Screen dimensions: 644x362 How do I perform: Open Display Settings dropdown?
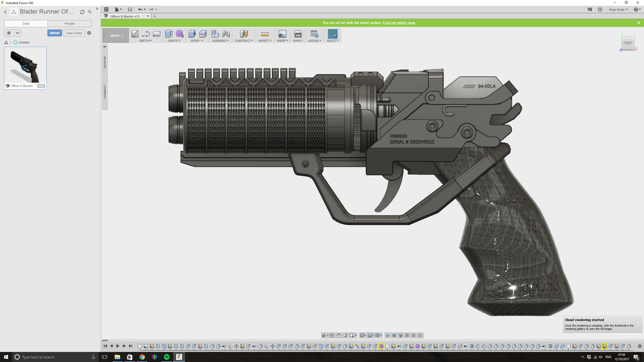coord(363,335)
